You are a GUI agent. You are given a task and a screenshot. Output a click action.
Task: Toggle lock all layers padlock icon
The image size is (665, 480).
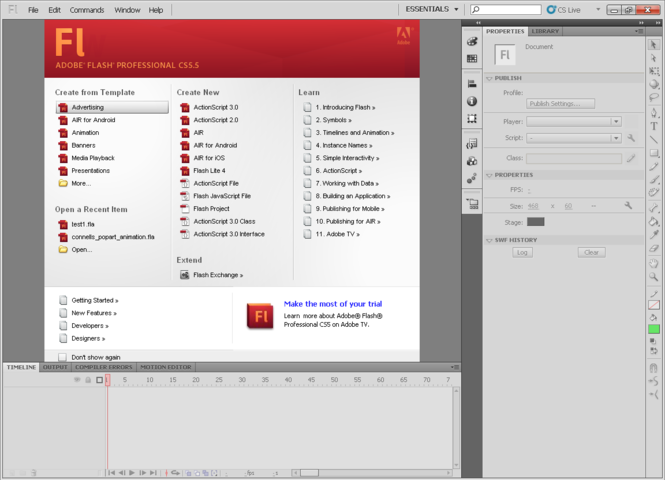click(x=88, y=380)
